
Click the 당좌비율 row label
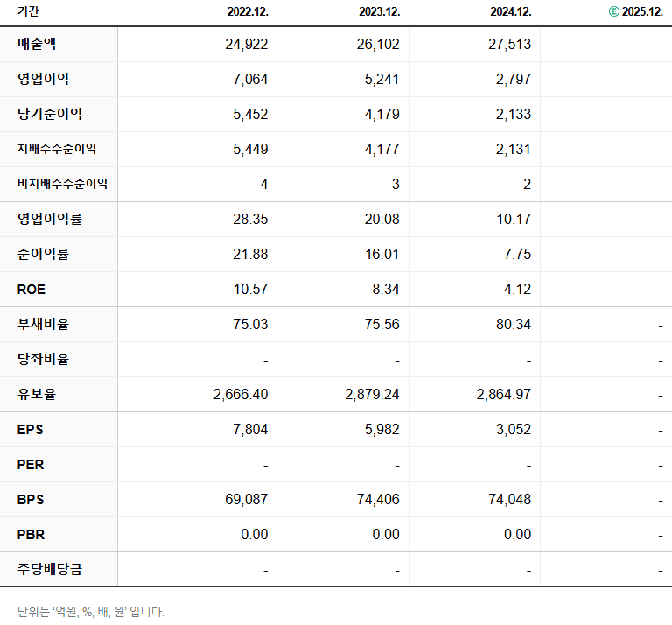tap(43, 359)
